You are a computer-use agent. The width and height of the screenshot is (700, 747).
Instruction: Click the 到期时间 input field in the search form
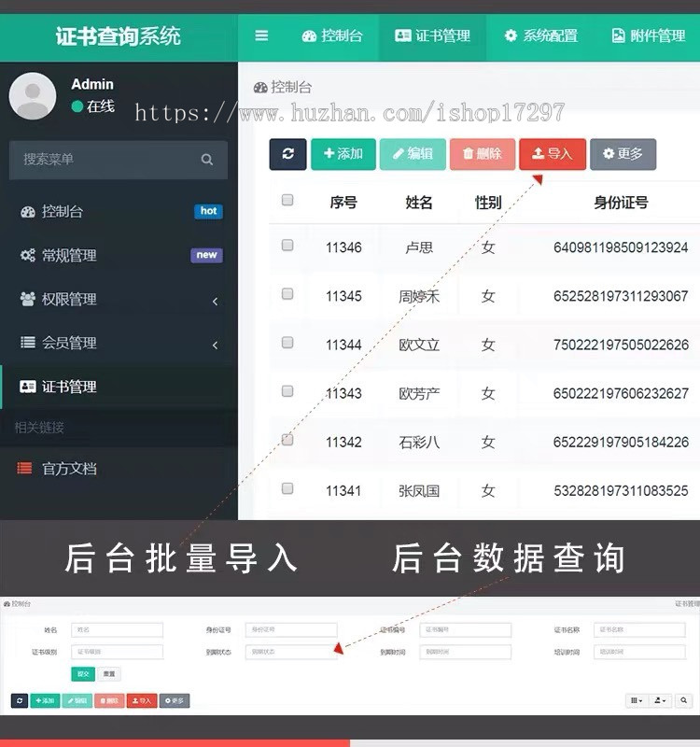465,652
